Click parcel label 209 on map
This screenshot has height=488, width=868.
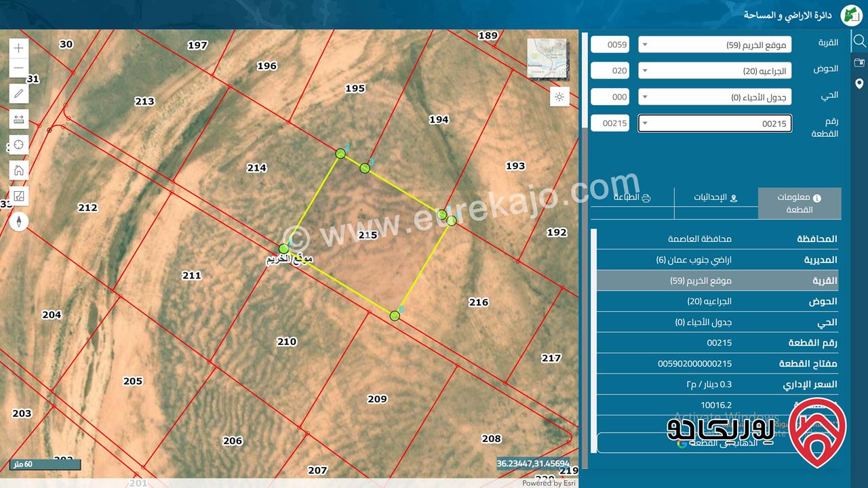tap(377, 399)
